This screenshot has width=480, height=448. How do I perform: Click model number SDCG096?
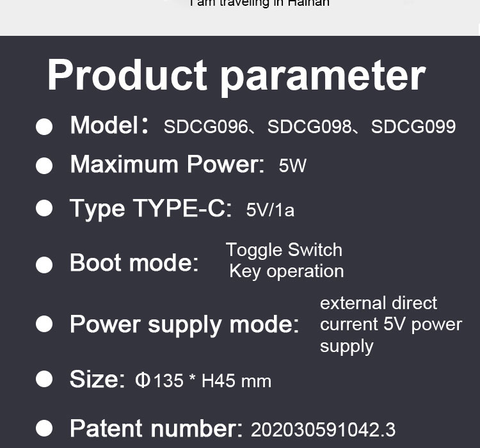pyautogui.click(x=205, y=127)
